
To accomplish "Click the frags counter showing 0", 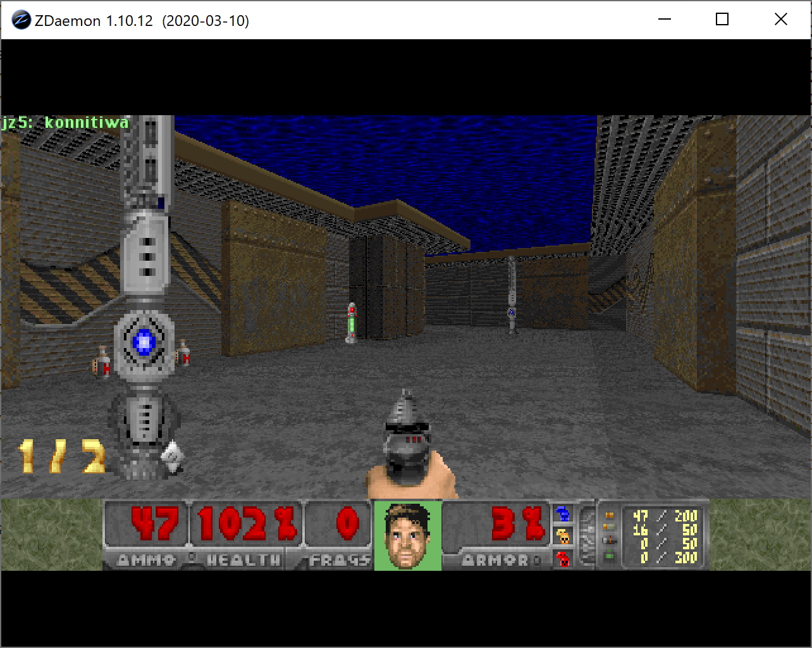I will pos(347,524).
